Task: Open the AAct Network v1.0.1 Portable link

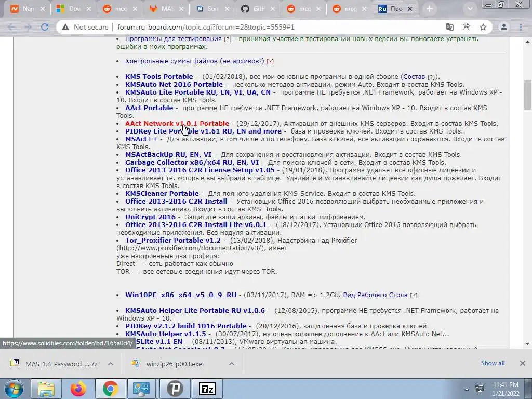Action: 177,124
